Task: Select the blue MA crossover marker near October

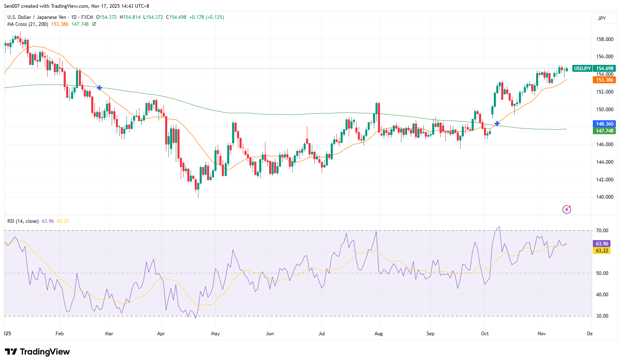Action: pos(497,124)
